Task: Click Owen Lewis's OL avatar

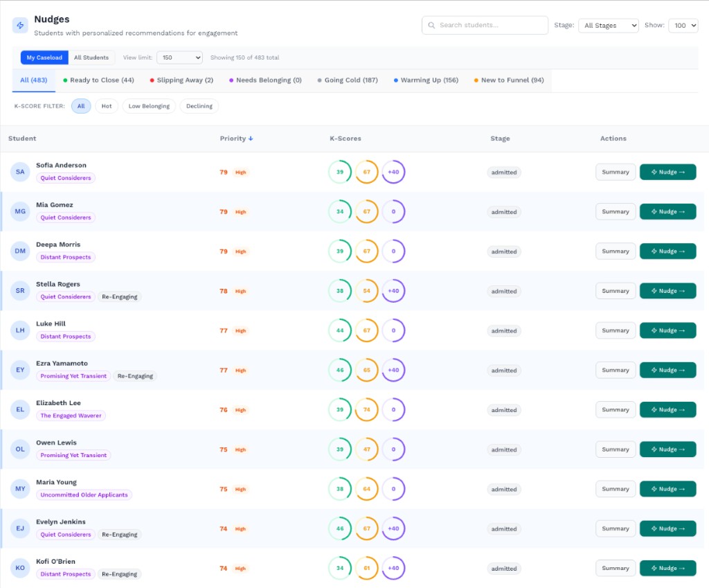Action: click(x=20, y=449)
